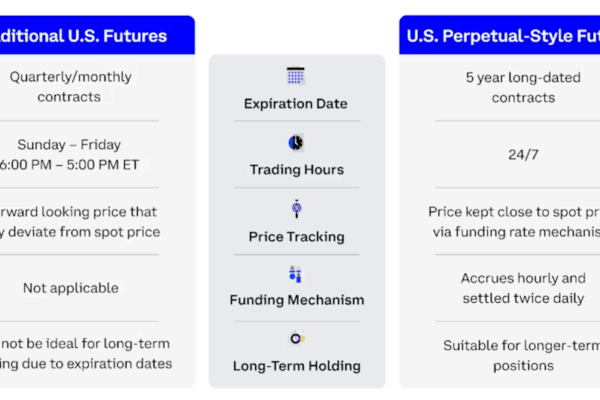Click the 24/7 trading hours cell
The height and width of the screenshot is (400, 600).
pos(523,155)
